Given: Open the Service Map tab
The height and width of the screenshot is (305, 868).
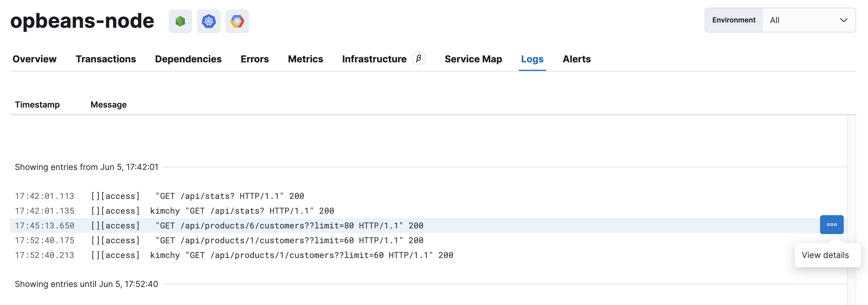Looking at the screenshot, I should tap(473, 59).
